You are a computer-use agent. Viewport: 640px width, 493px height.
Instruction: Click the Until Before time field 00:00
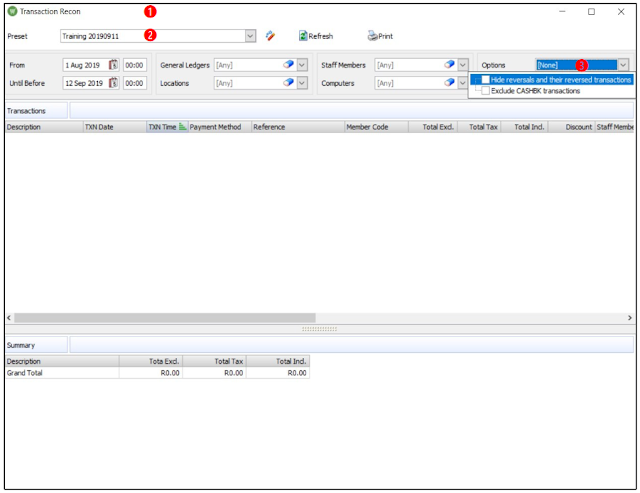[x=134, y=83]
